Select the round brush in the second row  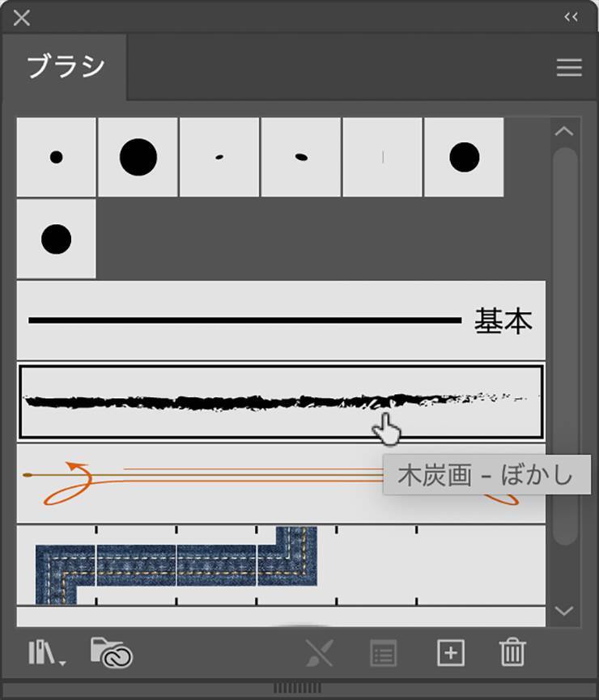57,239
